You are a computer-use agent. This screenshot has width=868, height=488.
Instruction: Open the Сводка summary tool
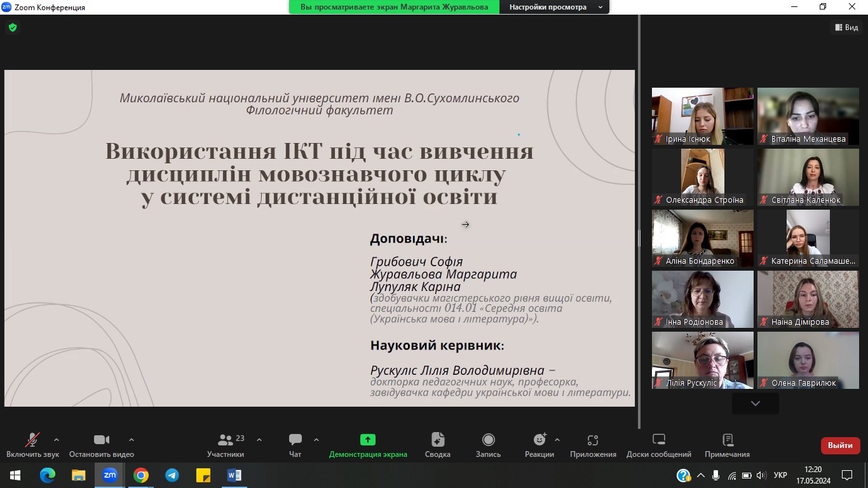coord(438,445)
